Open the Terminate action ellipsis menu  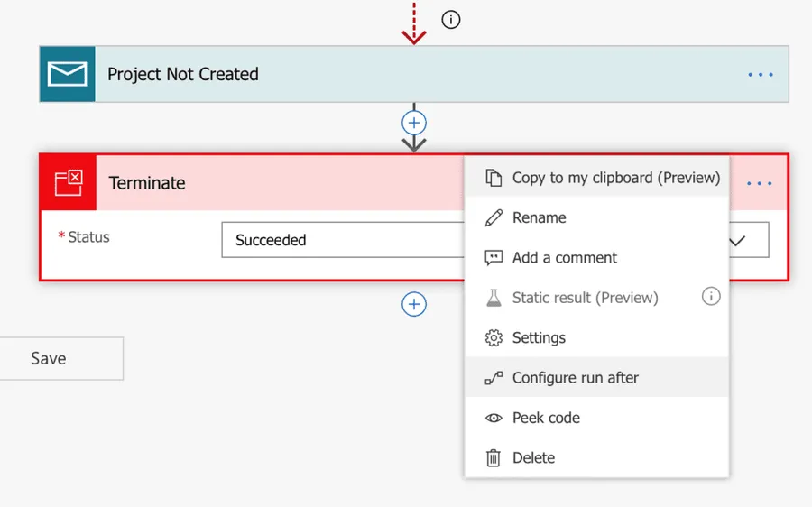(x=760, y=183)
